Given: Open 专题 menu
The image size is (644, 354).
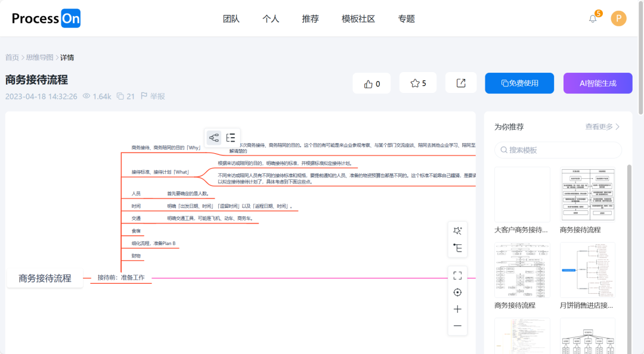Looking at the screenshot, I should coord(406,19).
